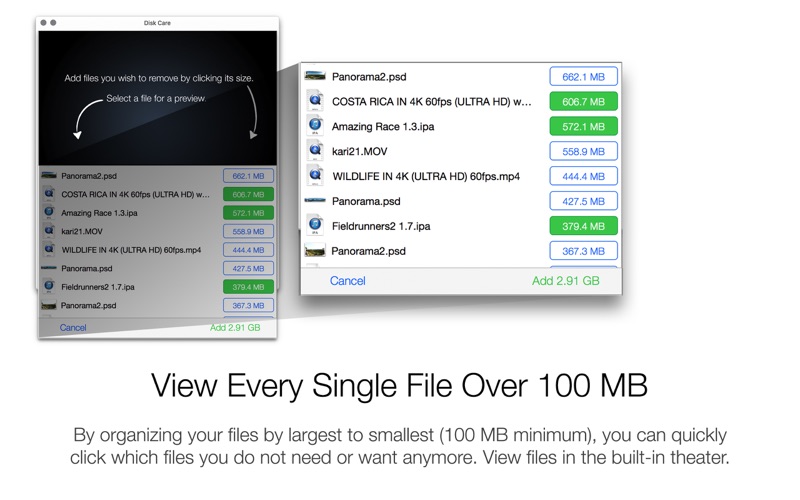Click Amazing Race 1.3.ipa app icon in enlarged callout
Viewport: 800px width, 500px height.
(315, 126)
